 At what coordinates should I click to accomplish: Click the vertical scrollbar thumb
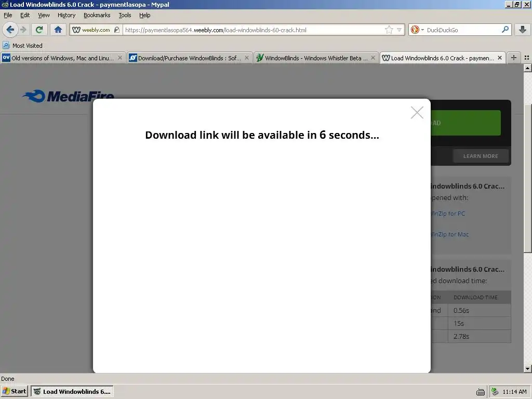[x=527, y=178]
